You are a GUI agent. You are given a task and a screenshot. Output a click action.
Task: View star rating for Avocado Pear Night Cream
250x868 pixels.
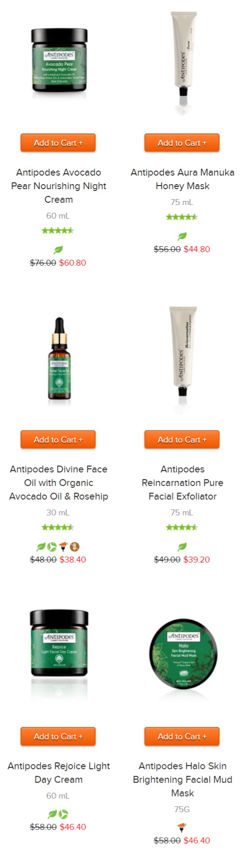click(58, 231)
